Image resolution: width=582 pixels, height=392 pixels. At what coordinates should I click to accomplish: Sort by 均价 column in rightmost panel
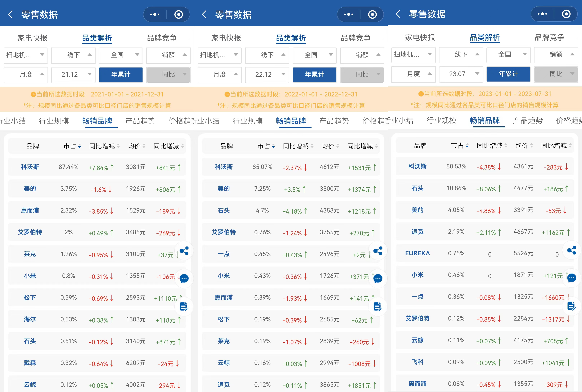[524, 145]
